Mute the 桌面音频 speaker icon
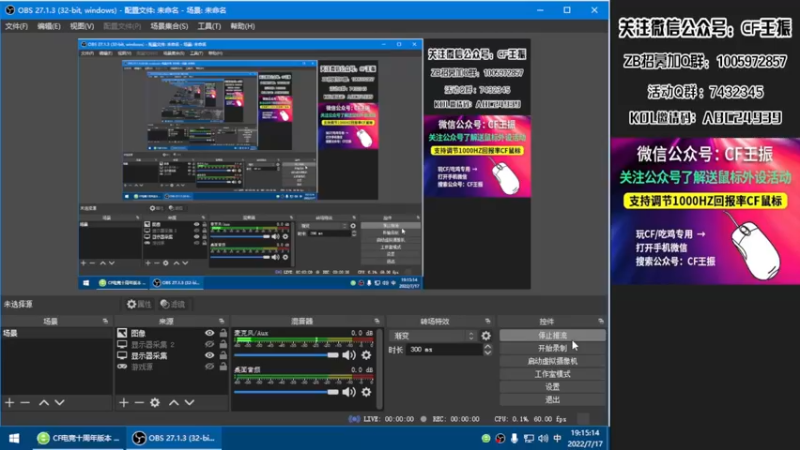The image size is (800, 450). (x=349, y=392)
